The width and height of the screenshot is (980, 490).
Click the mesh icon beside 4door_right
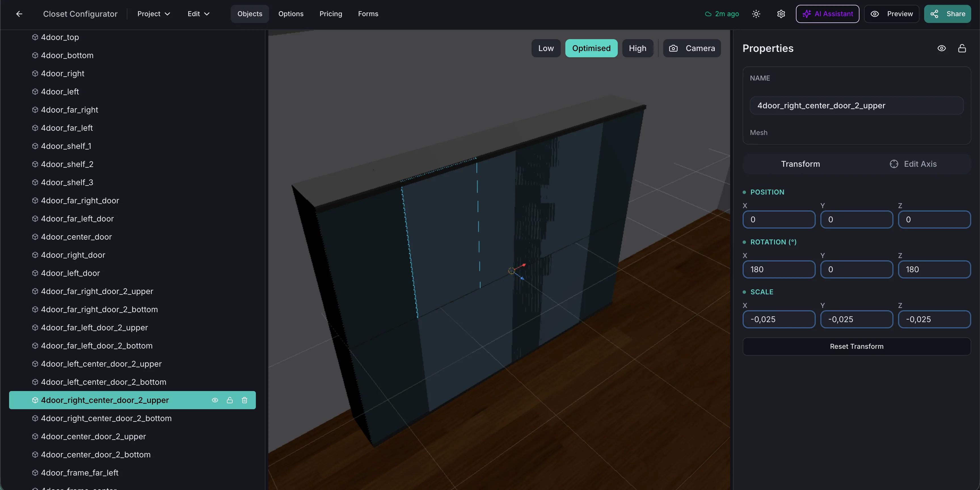click(x=35, y=73)
